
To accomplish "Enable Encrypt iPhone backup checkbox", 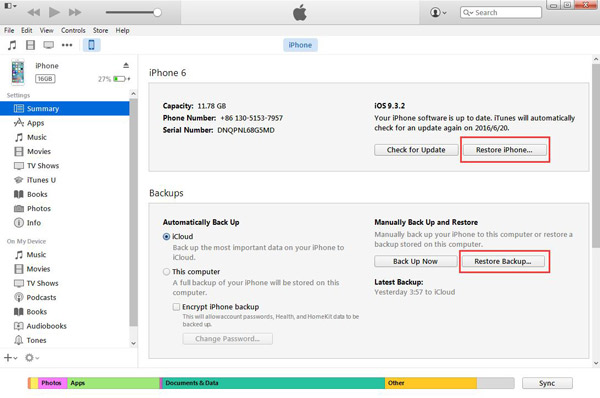I will [x=176, y=307].
